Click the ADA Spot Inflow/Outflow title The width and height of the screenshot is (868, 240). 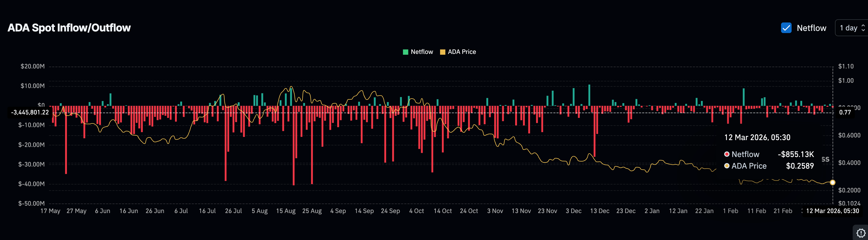69,28
